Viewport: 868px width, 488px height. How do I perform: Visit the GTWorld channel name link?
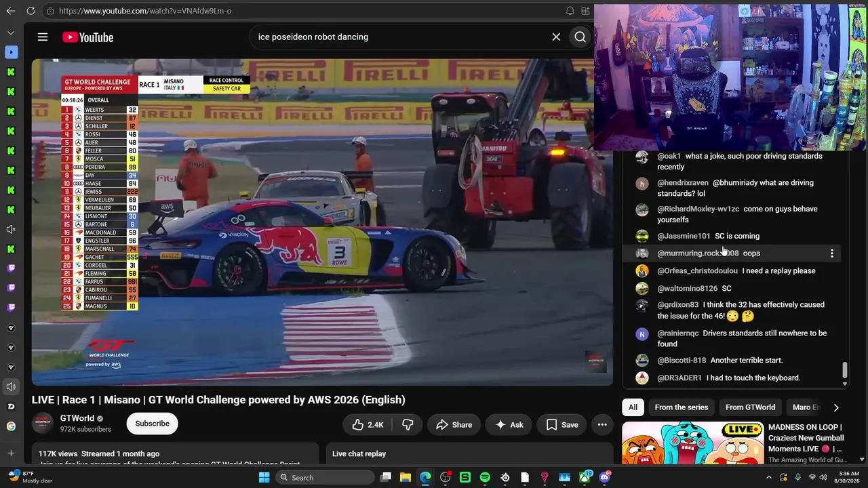(77, 418)
